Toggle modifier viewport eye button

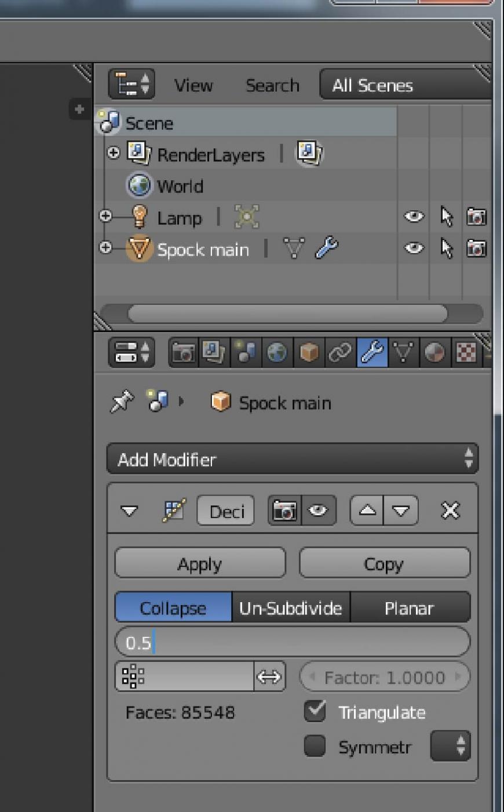click(319, 511)
